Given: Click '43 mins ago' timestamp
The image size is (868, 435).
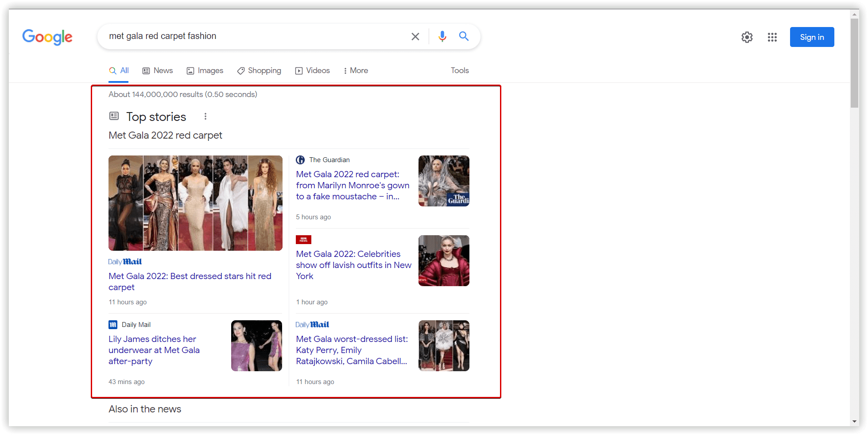Looking at the screenshot, I should [127, 382].
